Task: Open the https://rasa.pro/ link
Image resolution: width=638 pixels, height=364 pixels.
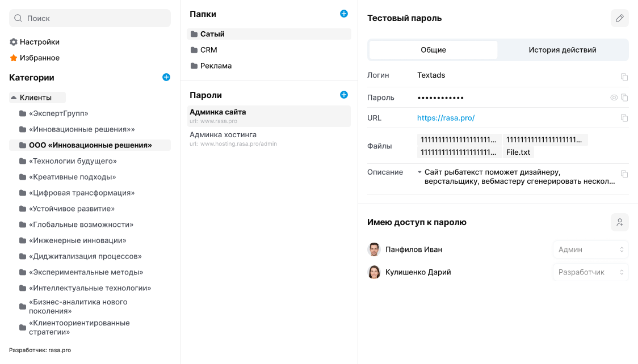Action: [446, 118]
